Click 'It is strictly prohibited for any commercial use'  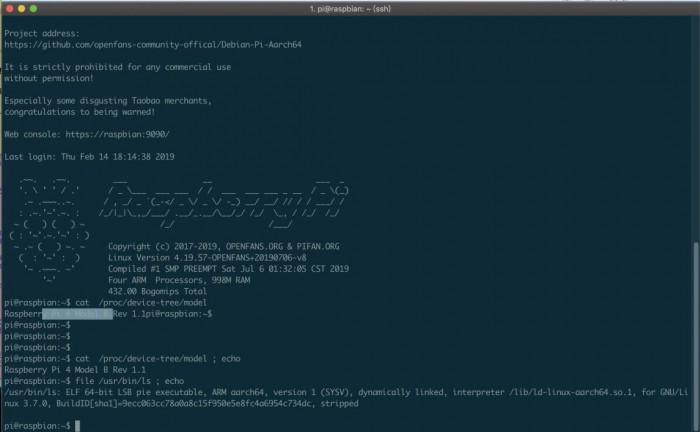[118, 67]
